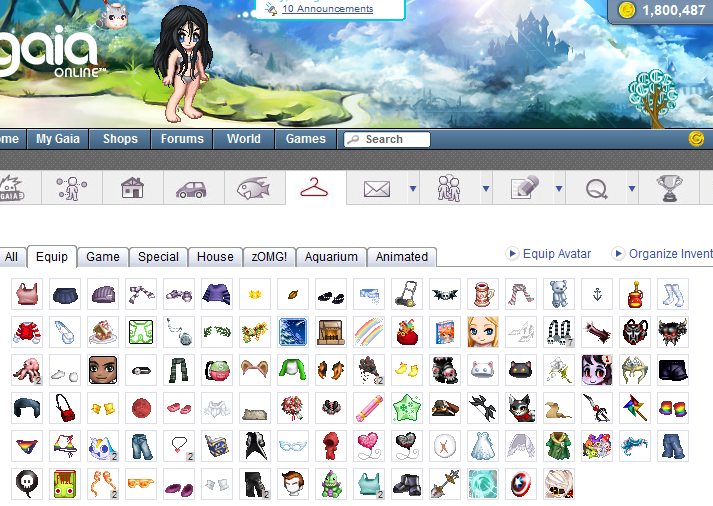The width and height of the screenshot is (713, 506).
Task: Open the car icon in the toolbar
Action: coord(191,189)
